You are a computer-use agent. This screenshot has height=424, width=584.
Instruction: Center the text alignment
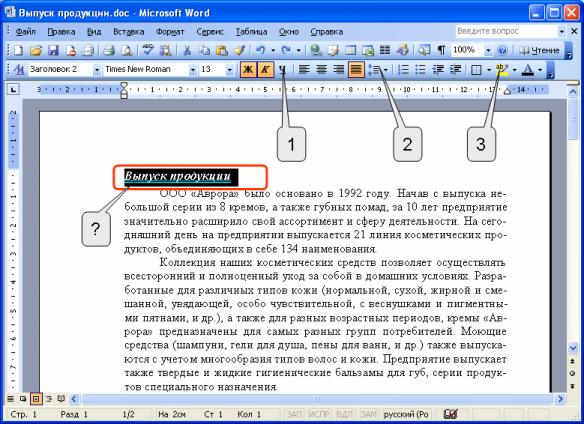point(321,69)
